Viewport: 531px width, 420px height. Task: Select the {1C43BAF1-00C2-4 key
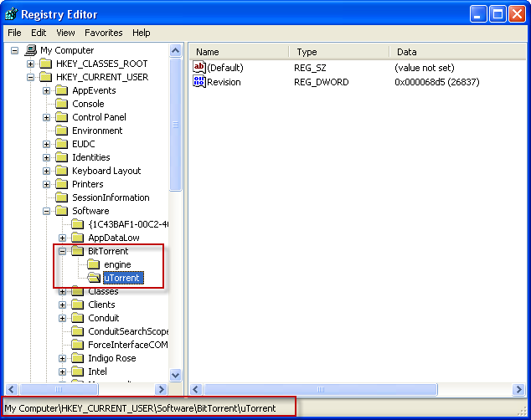pos(128,224)
